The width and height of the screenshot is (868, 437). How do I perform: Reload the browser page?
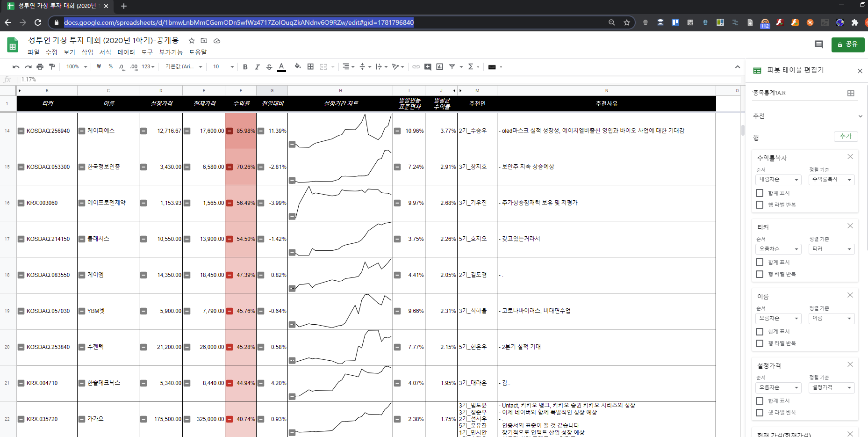38,22
